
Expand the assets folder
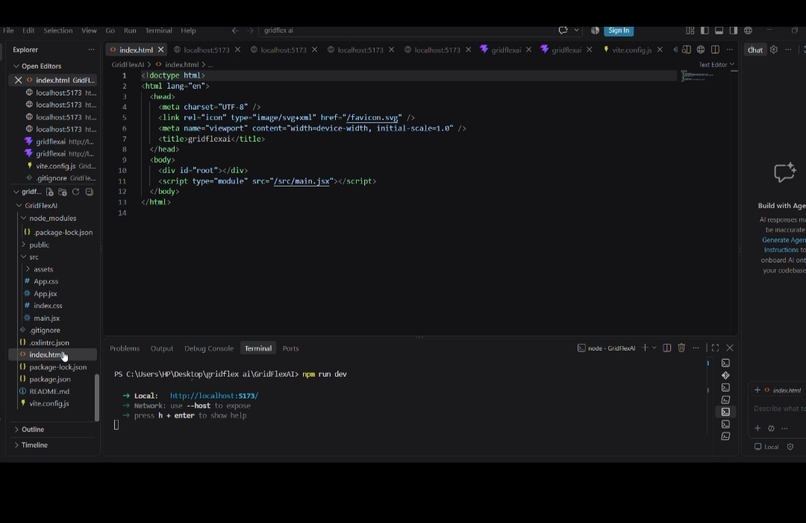tap(28, 269)
